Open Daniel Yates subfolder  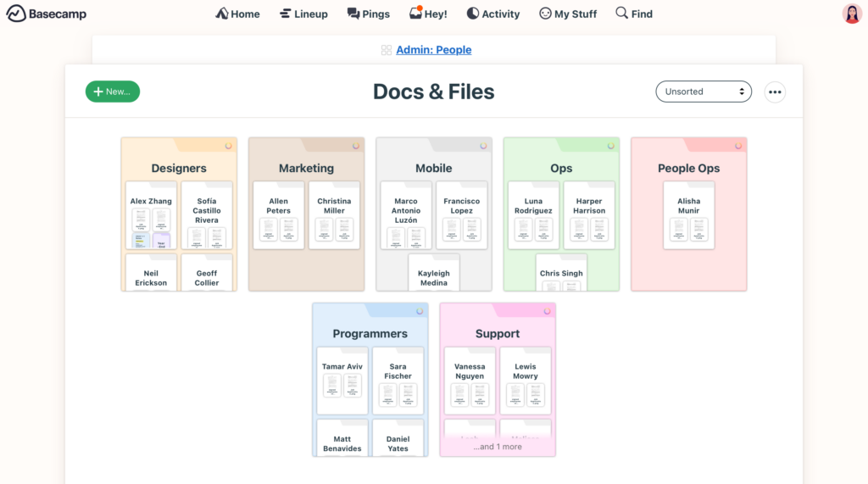(398, 438)
